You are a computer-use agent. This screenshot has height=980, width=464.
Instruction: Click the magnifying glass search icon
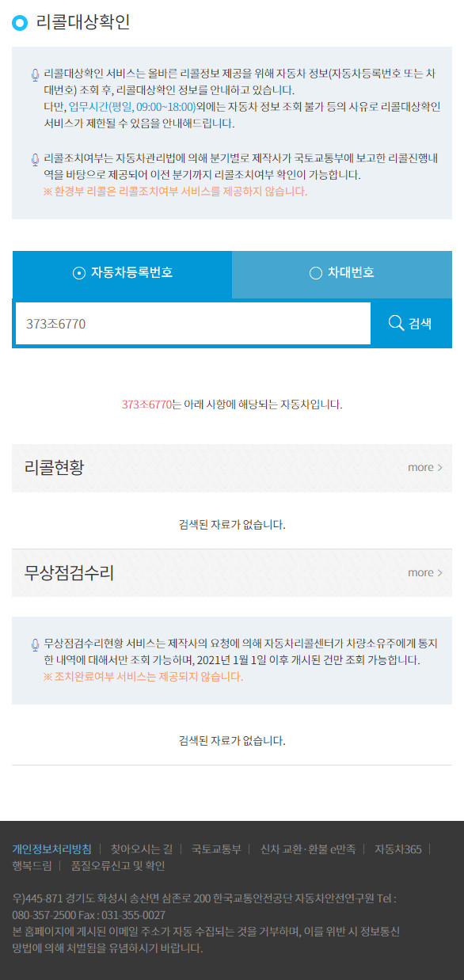click(396, 323)
